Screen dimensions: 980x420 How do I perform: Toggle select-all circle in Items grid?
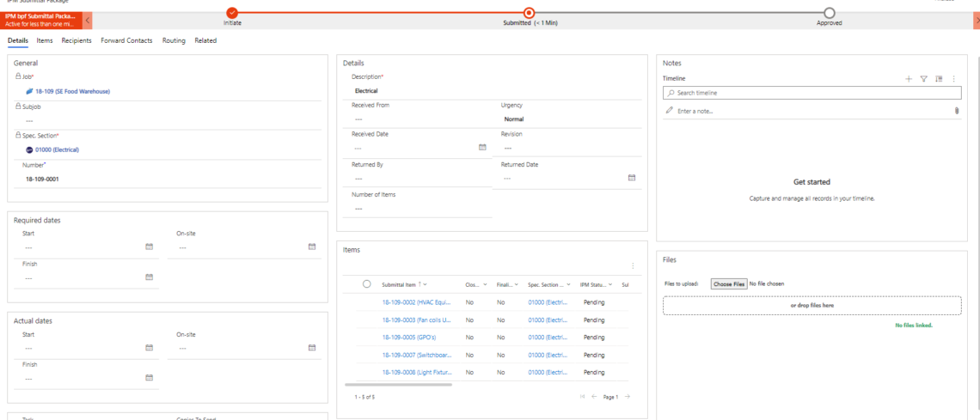coord(367,284)
